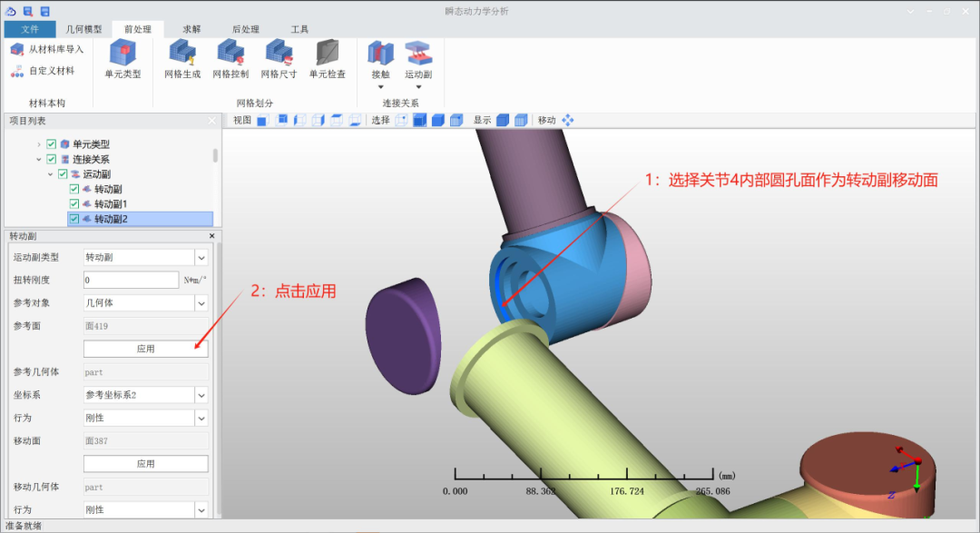This screenshot has width=980, height=533.
Task: Click the save disk icon in title bar
Action: 45,11
